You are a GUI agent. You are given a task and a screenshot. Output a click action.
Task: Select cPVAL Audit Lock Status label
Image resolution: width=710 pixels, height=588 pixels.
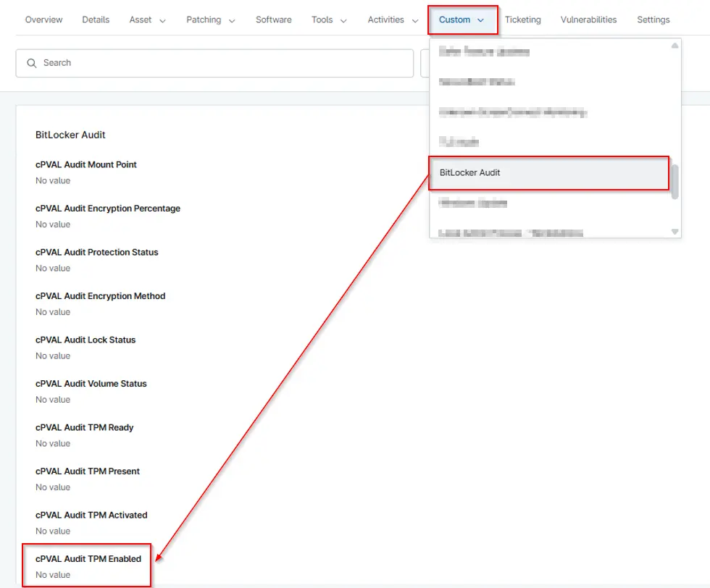tap(85, 340)
